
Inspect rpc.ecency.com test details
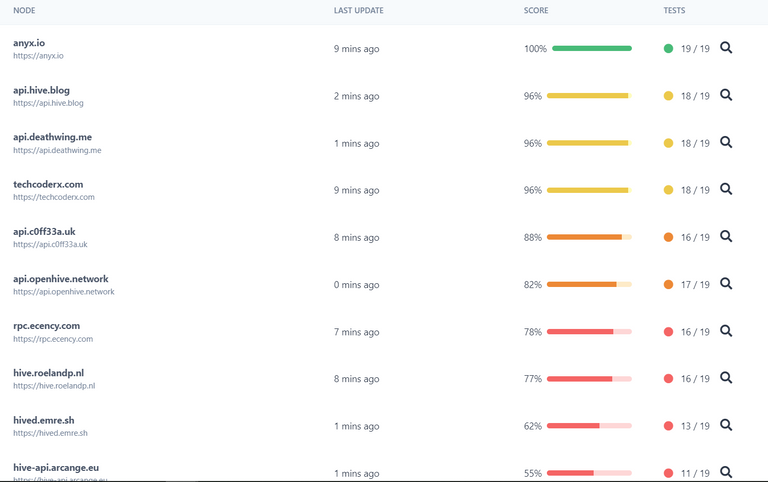point(726,331)
